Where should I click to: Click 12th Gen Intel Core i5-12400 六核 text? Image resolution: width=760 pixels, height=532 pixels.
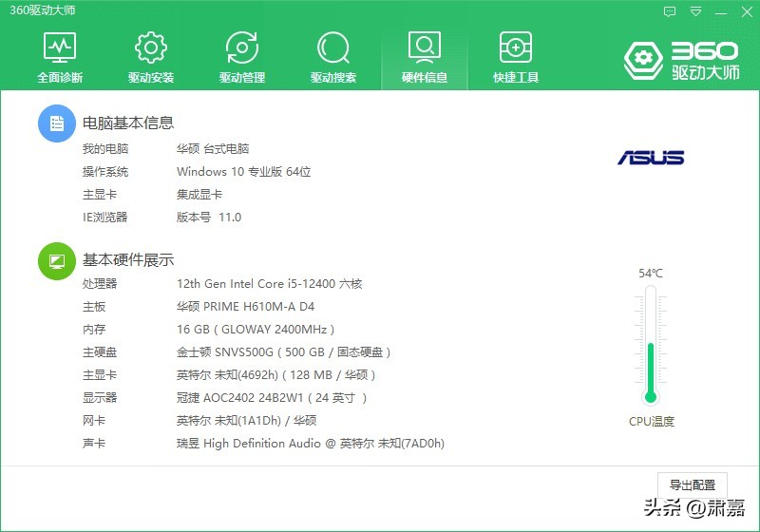270,283
